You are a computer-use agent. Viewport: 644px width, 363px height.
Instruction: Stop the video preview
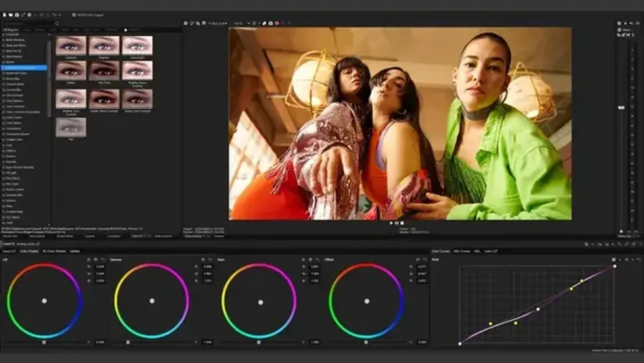pos(402,223)
